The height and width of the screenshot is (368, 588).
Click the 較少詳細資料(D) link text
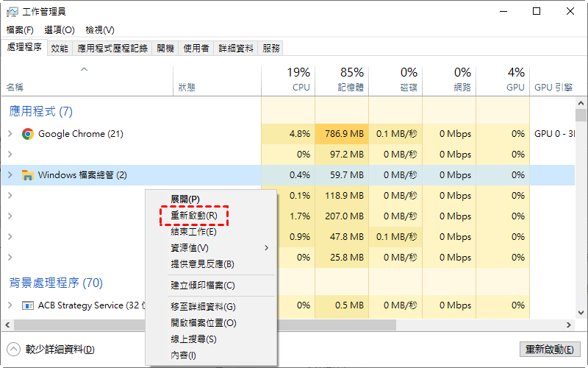pos(60,350)
